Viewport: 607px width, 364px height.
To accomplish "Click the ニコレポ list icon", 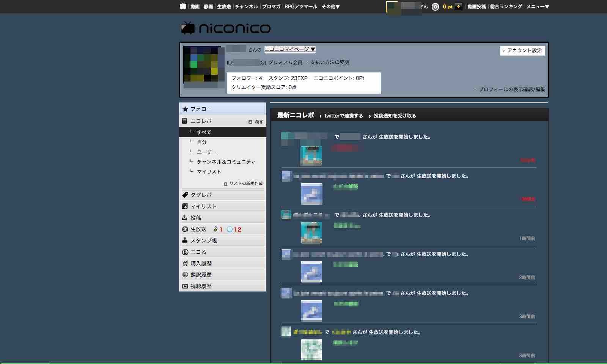I will [184, 121].
